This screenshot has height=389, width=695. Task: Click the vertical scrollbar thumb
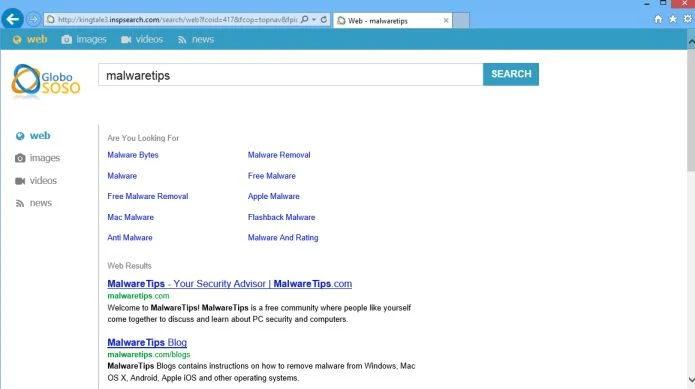pos(691,109)
